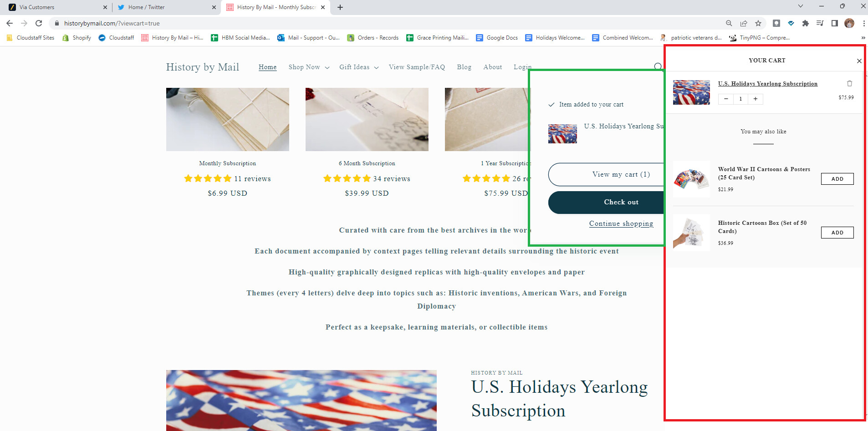Open the site search magnifier icon
868x431 pixels.
click(x=658, y=67)
